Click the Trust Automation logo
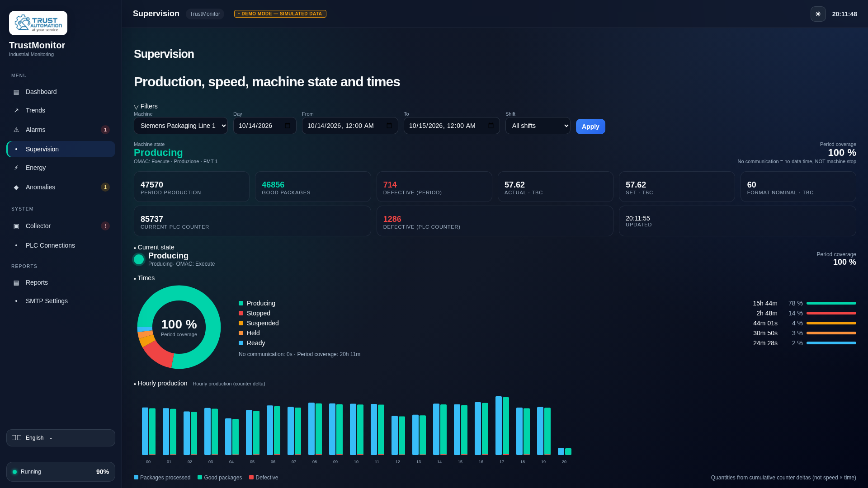868x488 pixels. (x=38, y=23)
